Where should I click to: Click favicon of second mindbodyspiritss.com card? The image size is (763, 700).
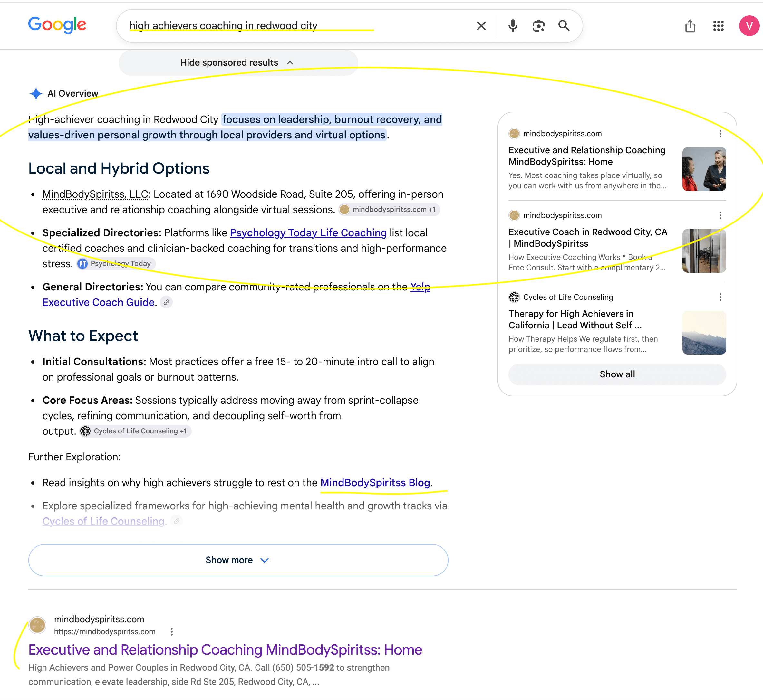514,215
